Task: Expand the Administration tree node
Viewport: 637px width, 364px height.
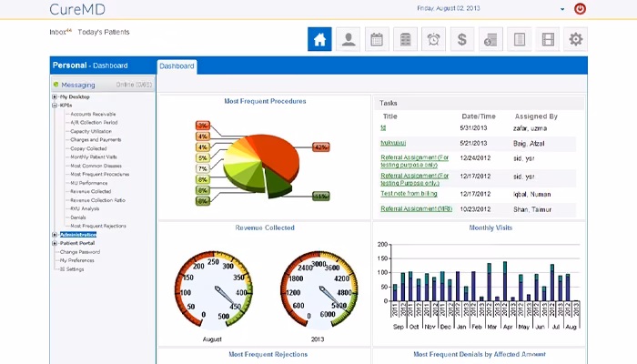Action: point(55,235)
